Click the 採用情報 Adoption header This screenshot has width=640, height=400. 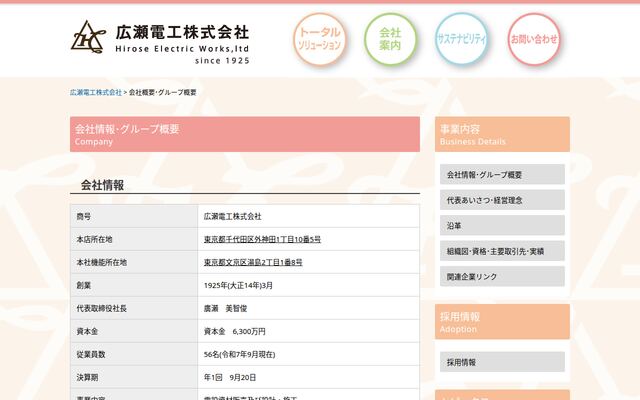coord(502,322)
